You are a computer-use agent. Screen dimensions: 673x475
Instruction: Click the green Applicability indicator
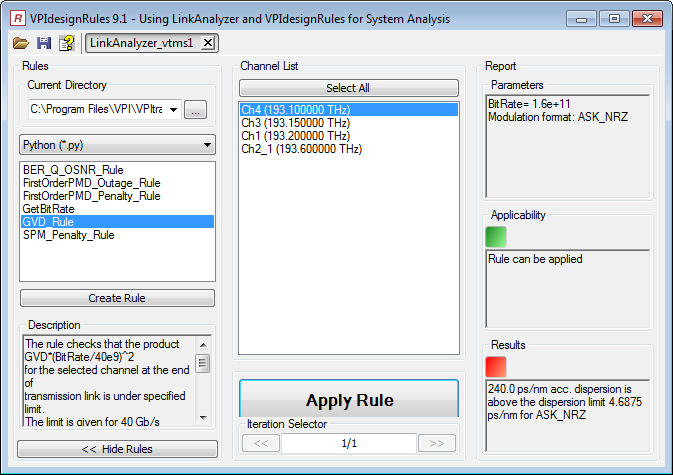(x=496, y=237)
